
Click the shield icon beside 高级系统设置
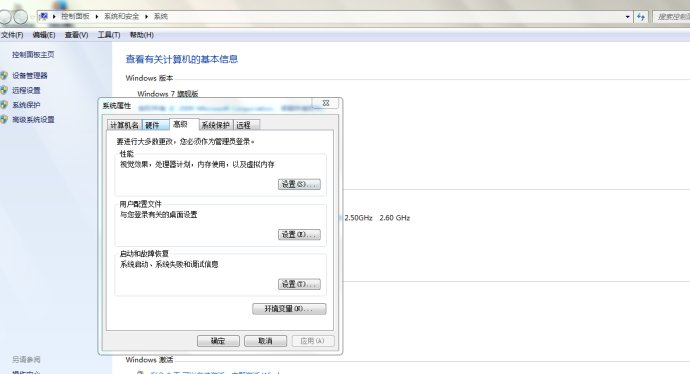coord(4,119)
